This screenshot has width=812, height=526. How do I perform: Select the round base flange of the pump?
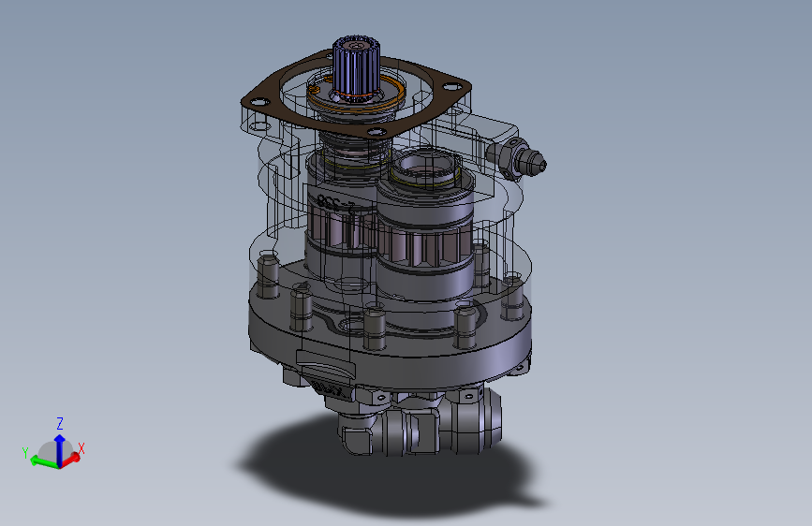pyautogui.click(x=390, y=331)
